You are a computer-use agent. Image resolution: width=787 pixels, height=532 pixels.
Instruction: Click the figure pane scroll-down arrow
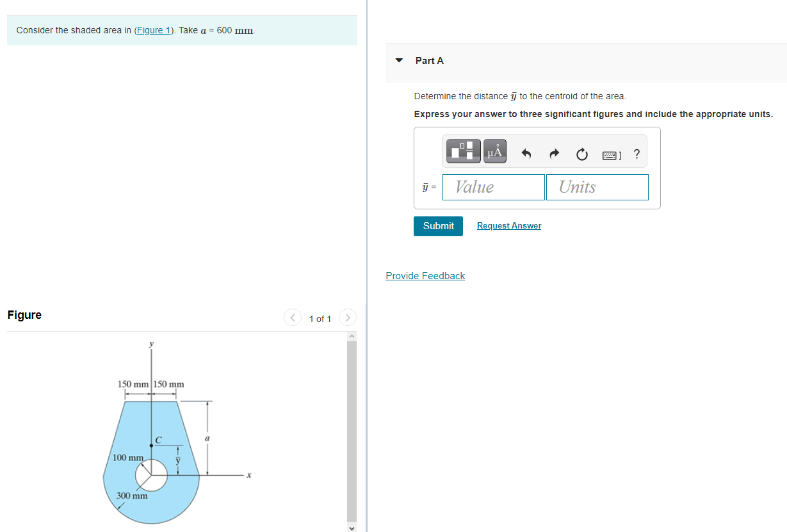point(351,528)
